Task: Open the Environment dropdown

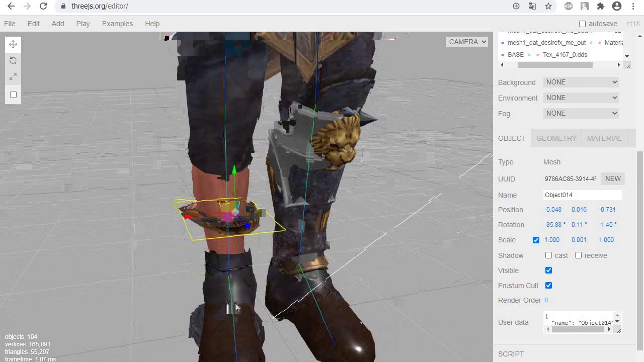Action: [x=581, y=98]
